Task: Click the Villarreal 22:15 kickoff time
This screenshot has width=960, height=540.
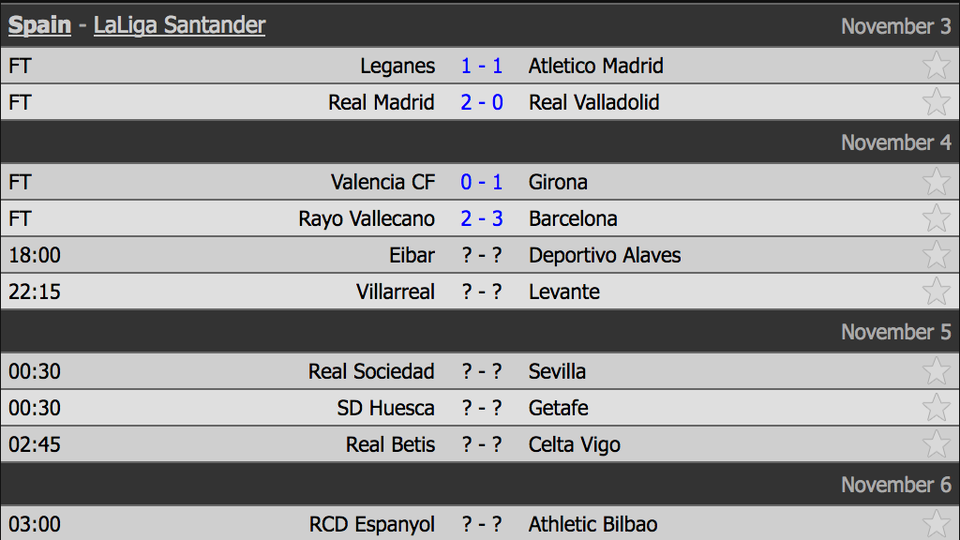Action: pyautogui.click(x=34, y=292)
